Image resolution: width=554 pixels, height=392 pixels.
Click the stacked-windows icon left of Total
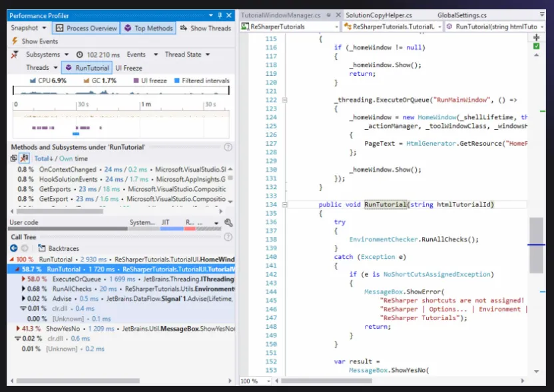14,158
